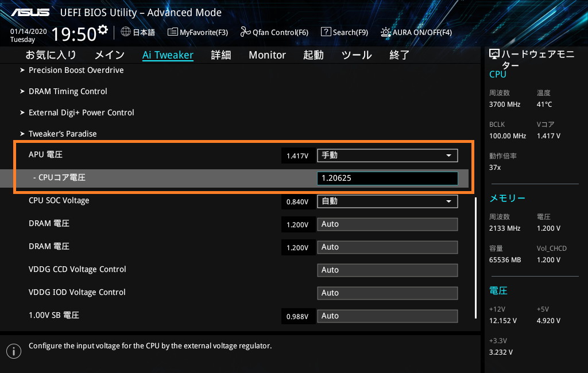Image resolution: width=588 pixels, height=373 pixels.
Task: Click the settings list vertical scrollbar
Action: pos(475,258)
